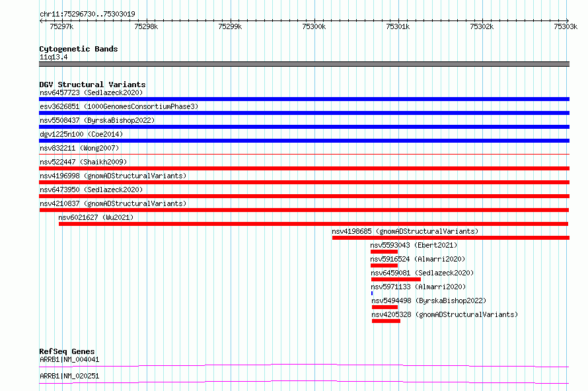
Task: Open the ARRB1|NM_020251 gene label
Action: (69, 376)
